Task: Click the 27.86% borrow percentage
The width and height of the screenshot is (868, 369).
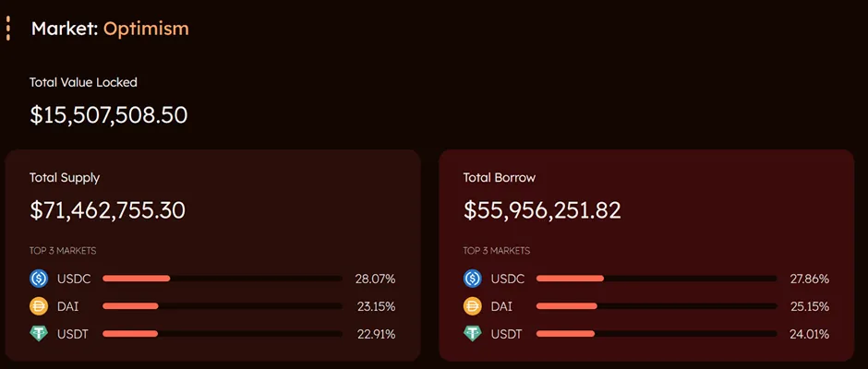Action: (x=809, y=279)
